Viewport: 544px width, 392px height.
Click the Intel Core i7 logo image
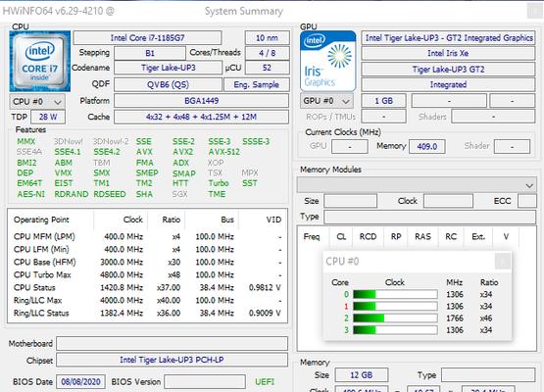[x=40, y=61]
